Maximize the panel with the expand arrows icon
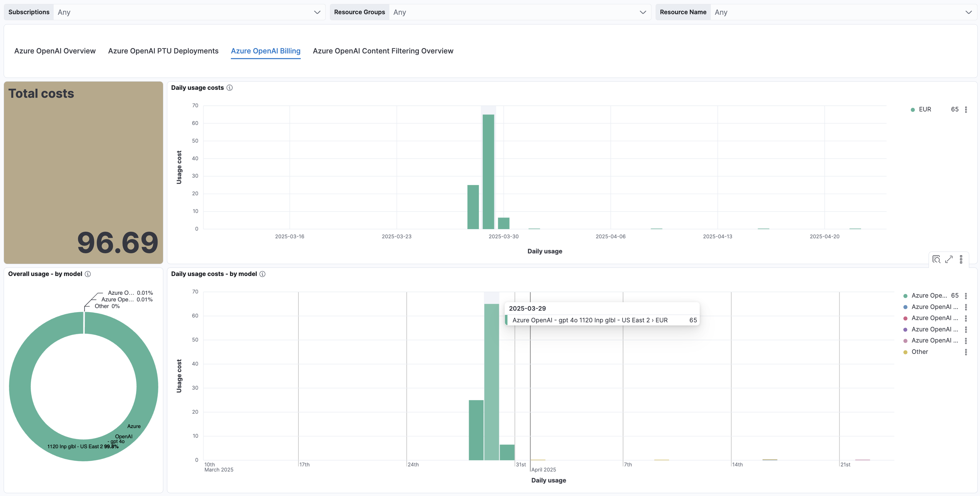The height and width of the screenshot is (496, 980). click(949, 259)
